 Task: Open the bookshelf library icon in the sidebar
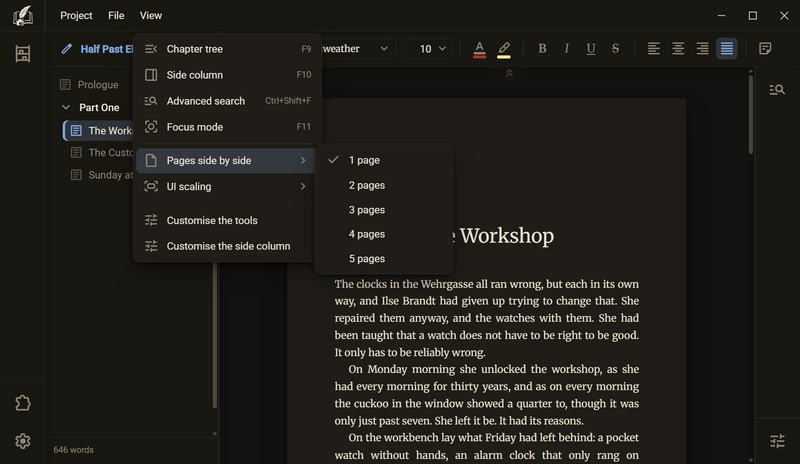[22, 54]
